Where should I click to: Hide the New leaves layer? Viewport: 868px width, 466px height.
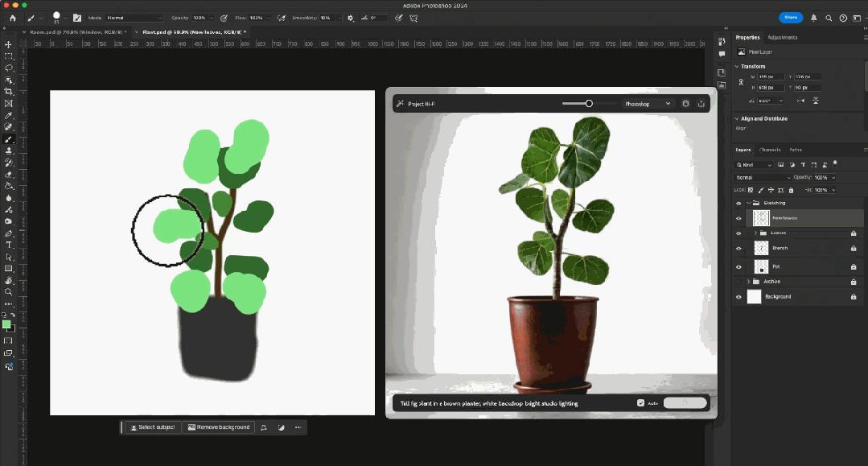pyautogui.click(x=738, y=218)
